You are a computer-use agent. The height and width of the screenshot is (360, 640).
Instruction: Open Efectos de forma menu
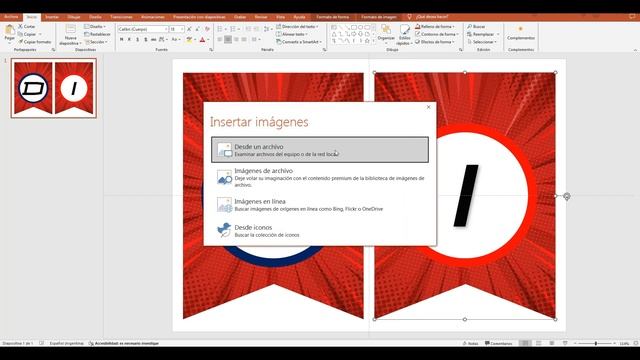click(435, 42)
